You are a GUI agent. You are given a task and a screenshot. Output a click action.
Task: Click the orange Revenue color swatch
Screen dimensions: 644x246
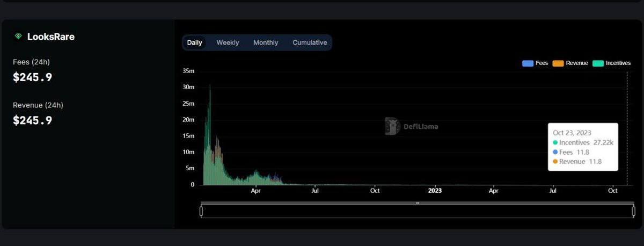pyautogui.click(x=558, y=63)
